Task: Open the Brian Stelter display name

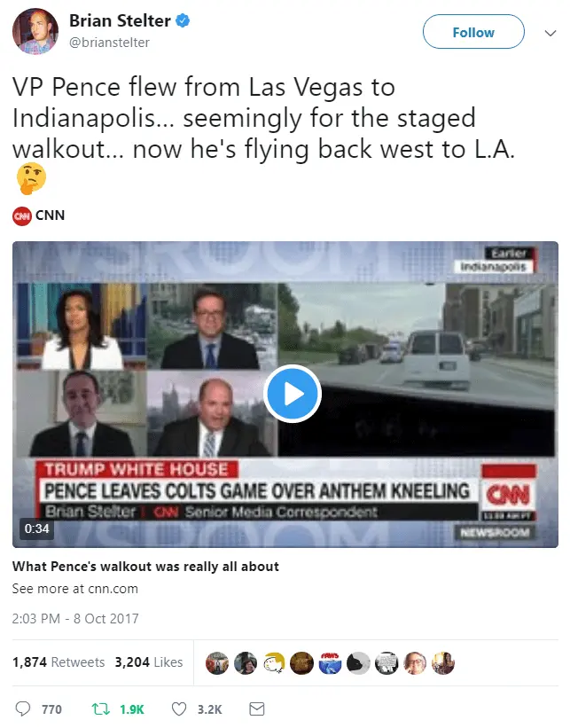Action: (121, 20)
